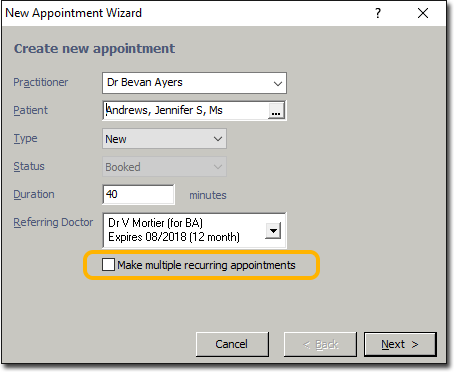This screenshot has height=372, width=454.
Task: Select the Dr Bevan Ayers practitioner box
Action: (x=194, y=83)
